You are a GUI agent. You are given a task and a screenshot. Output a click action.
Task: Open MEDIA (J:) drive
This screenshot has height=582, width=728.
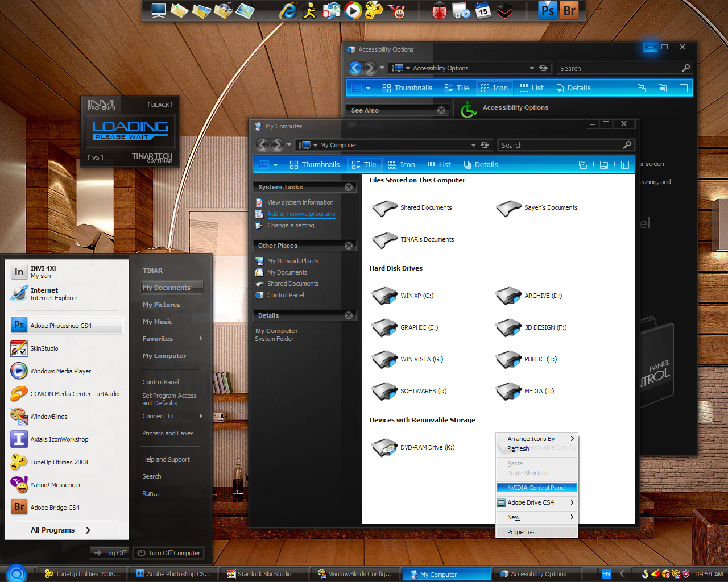(x=524, y=391)
